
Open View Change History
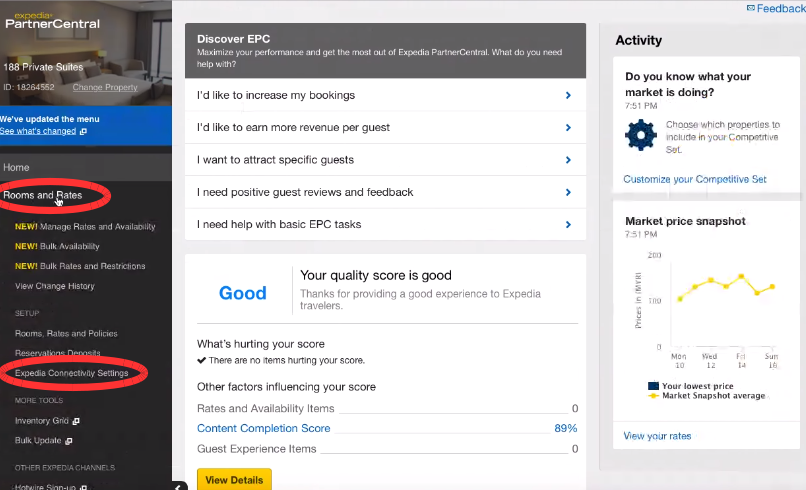tap(54, 286)
